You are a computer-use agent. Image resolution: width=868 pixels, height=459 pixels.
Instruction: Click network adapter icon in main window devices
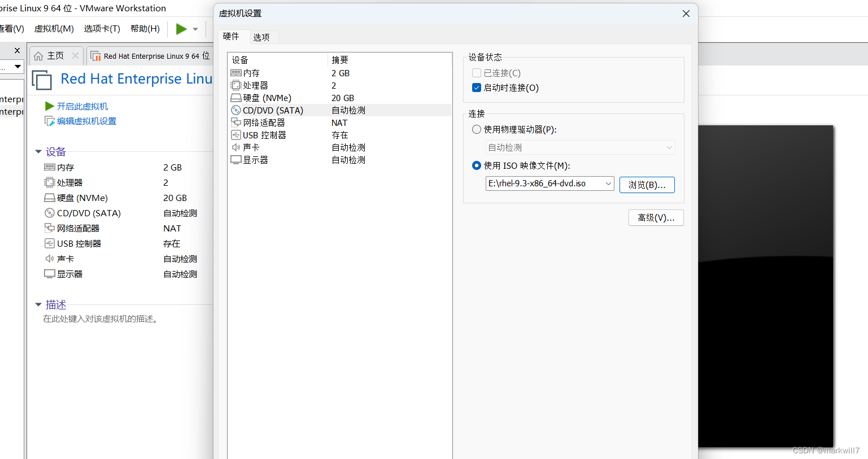(50, 228)
